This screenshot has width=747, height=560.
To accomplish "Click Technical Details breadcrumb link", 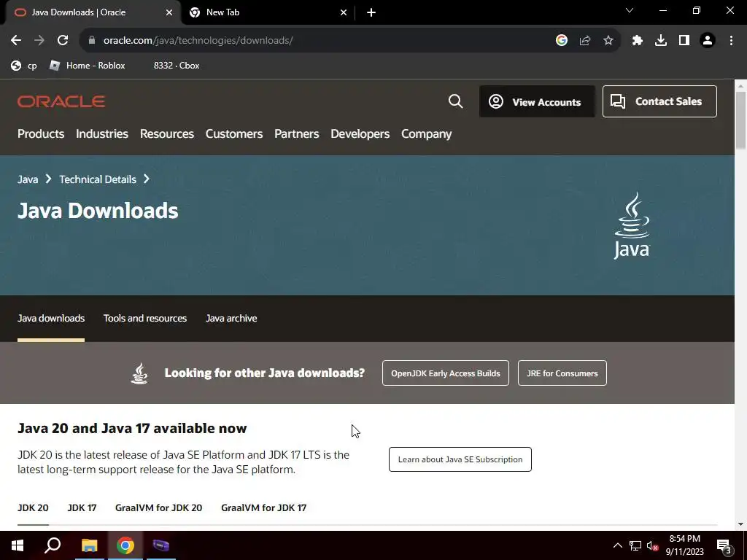I will click(98, 179).
